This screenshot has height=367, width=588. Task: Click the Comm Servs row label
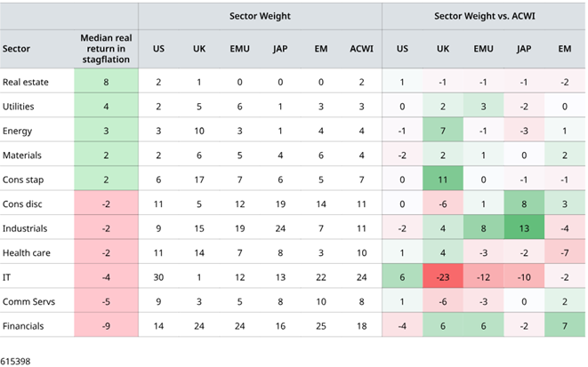28,301
